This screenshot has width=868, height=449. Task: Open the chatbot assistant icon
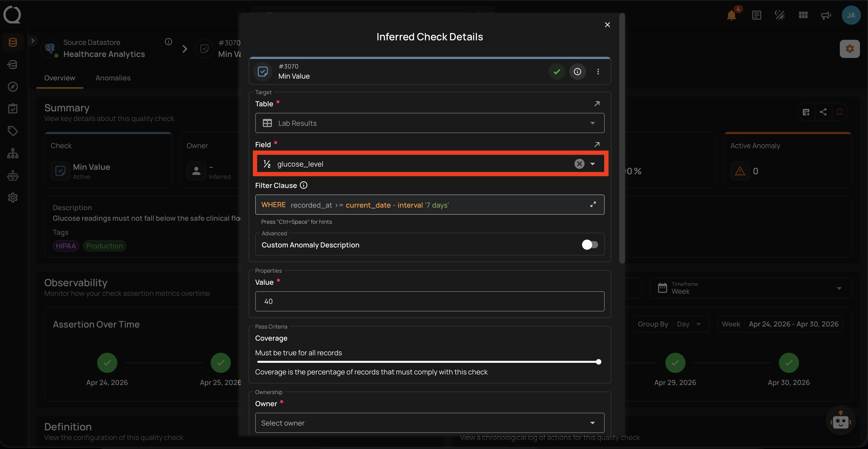tap(840, 421)
